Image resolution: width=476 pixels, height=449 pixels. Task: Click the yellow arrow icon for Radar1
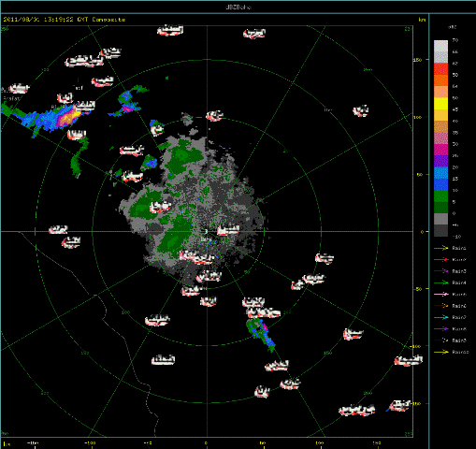[440, 248]
